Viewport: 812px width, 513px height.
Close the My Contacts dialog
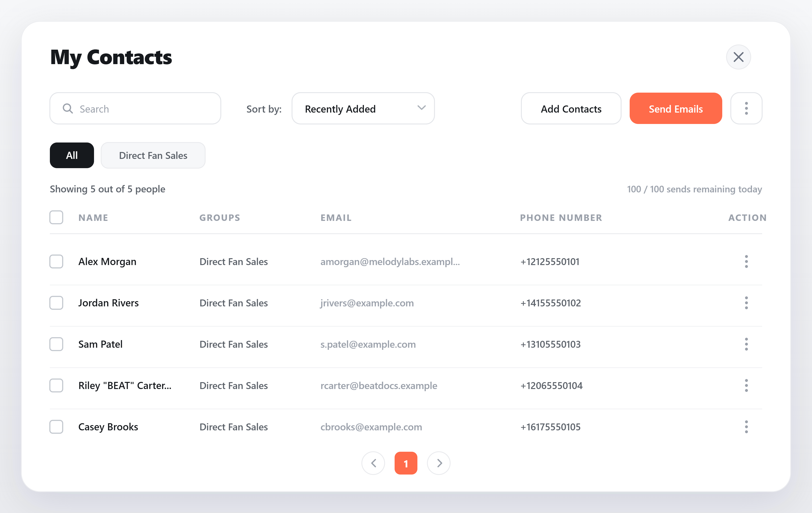(738, 57)
